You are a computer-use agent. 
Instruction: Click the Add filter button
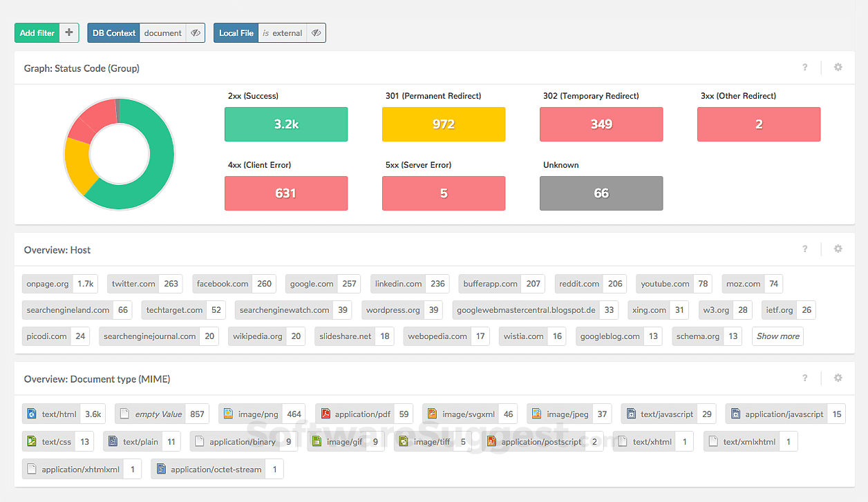[37, 33]
